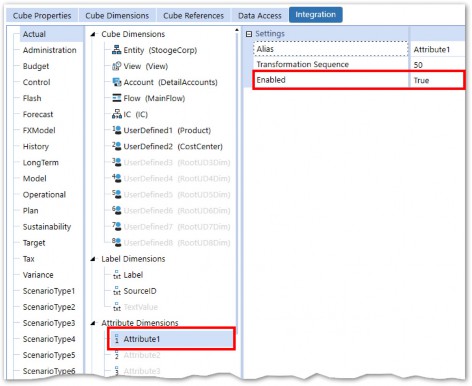Collapse the Attribute Dimensions tree node
This screenshot has width=472, height=386.
point(94,323)
